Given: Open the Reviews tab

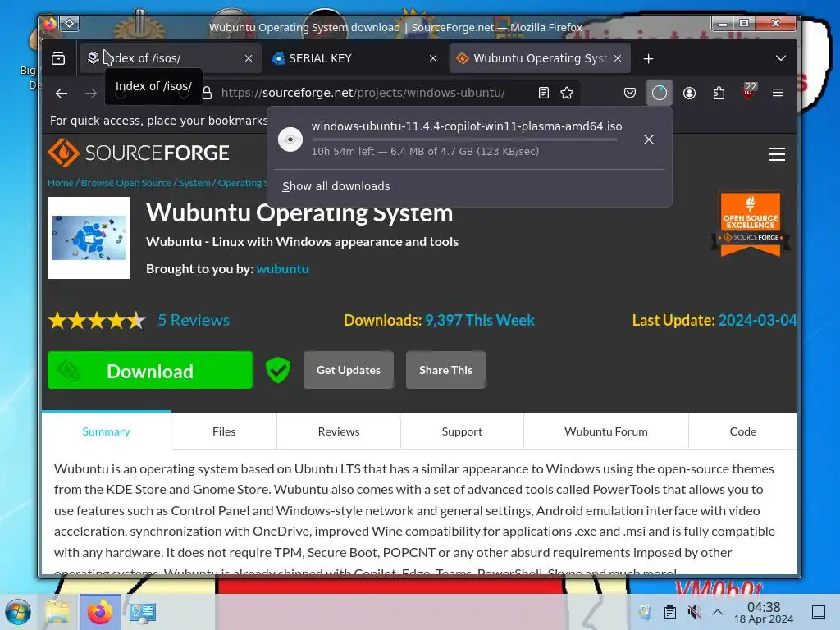Looking at the screenshot, I should 339,431.
